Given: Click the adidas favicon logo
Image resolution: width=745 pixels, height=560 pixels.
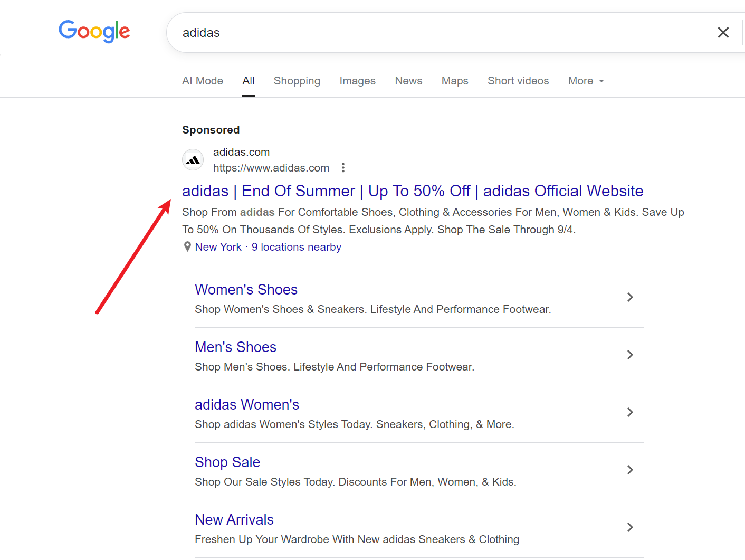Looking at the screenshot, I should [x=193, y=160].
